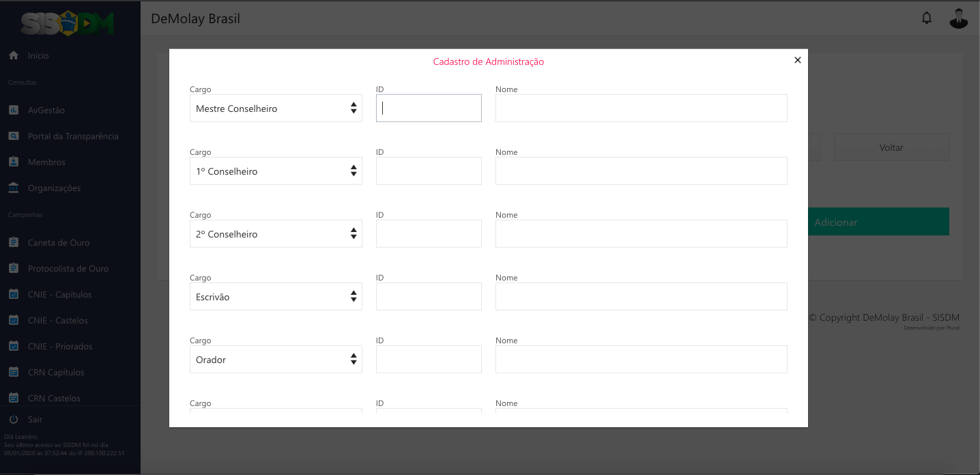Click the Membros badge icon

[14, 162]
